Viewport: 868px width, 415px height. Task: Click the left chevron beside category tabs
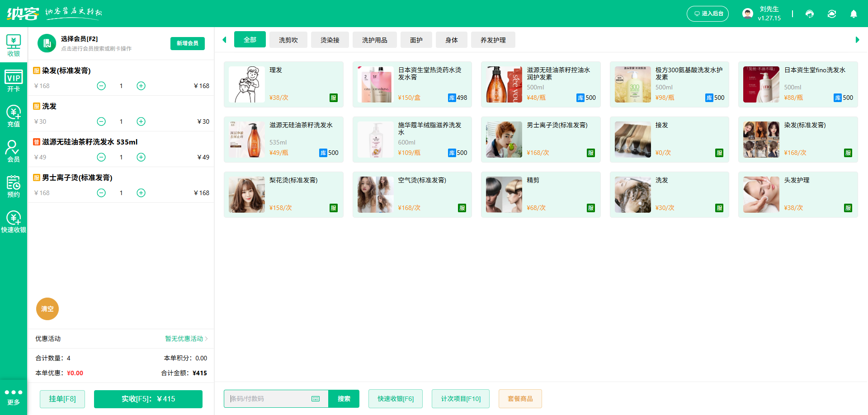tap(224, 40)
